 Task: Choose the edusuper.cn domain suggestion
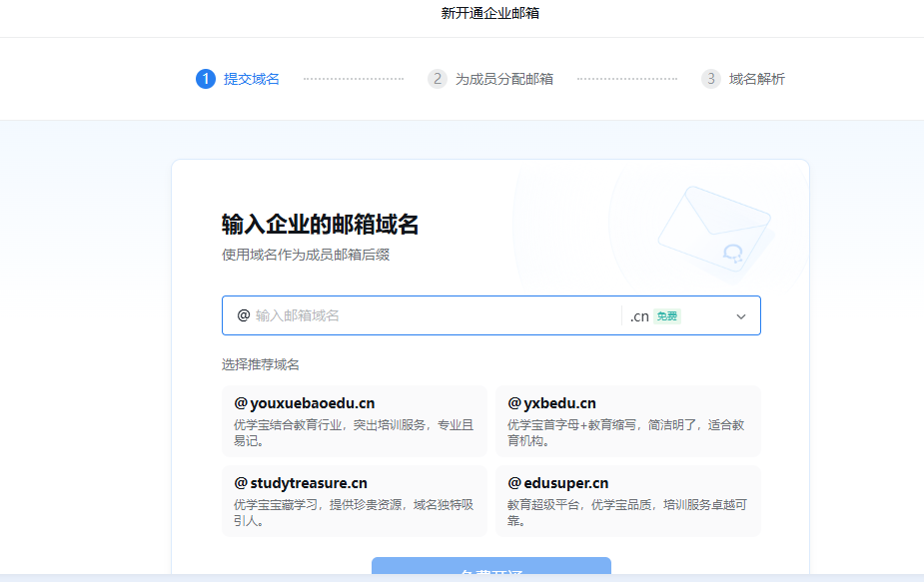click(627, 501)
